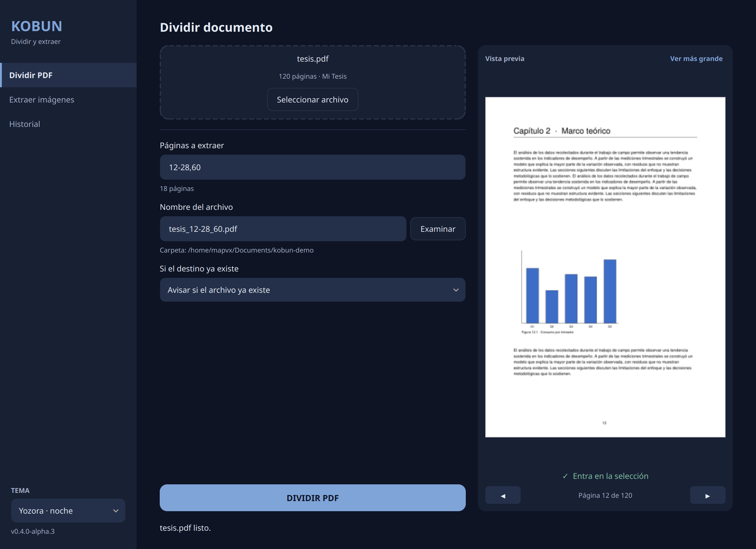Click the KOBUN logo title
The width and height of the screenshot is (756, 549).
coord(37,26)
